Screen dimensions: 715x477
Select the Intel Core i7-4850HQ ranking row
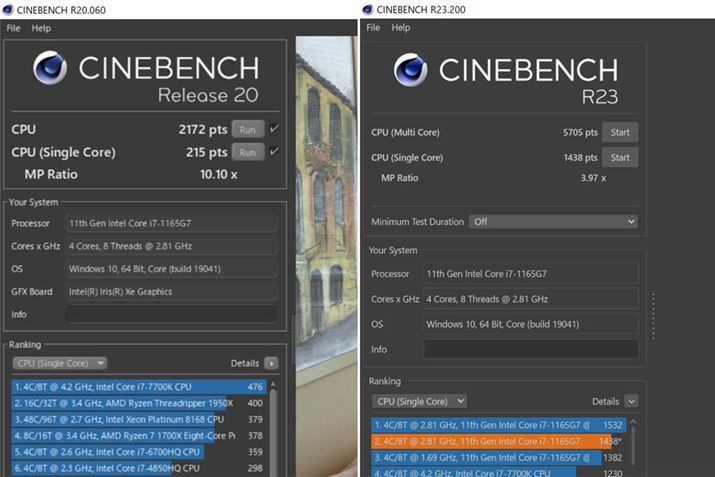pyautogui.click(x=139, y=468)
